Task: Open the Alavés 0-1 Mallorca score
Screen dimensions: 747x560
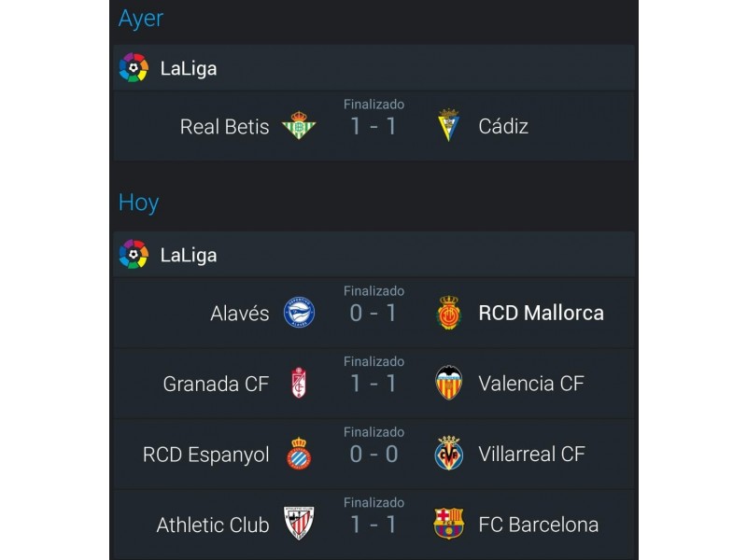Action: [373, 314]
